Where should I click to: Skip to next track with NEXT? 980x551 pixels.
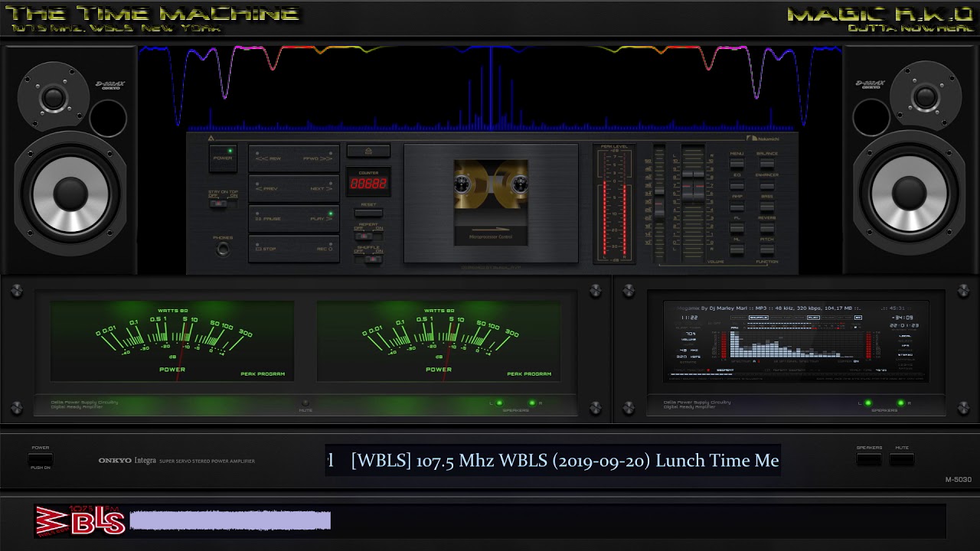pos(318,188)
